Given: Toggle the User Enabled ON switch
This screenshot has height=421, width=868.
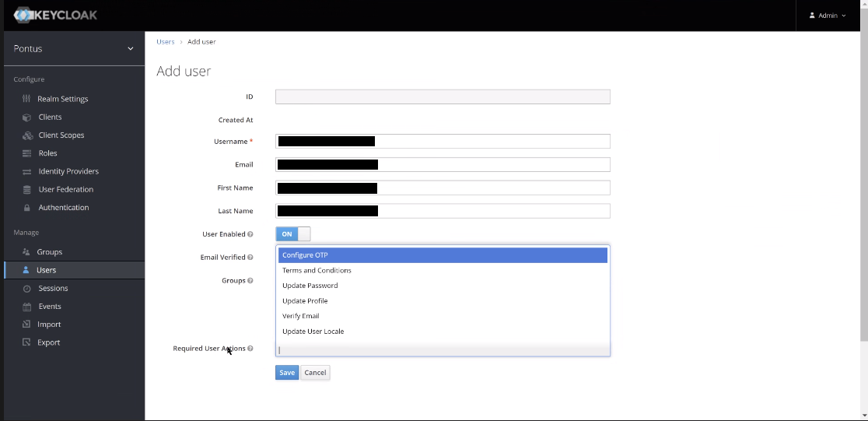Looking at the screenshot, I should (x=293, y=233).
